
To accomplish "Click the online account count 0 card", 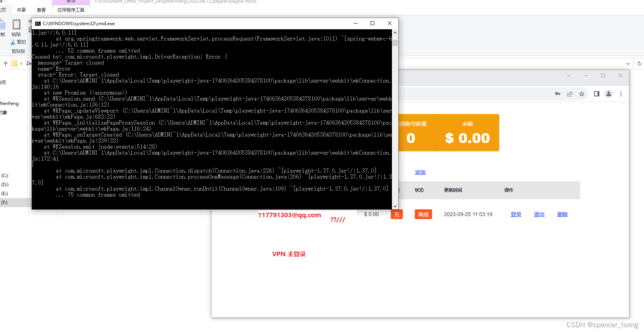I will [x=417, y=133].
